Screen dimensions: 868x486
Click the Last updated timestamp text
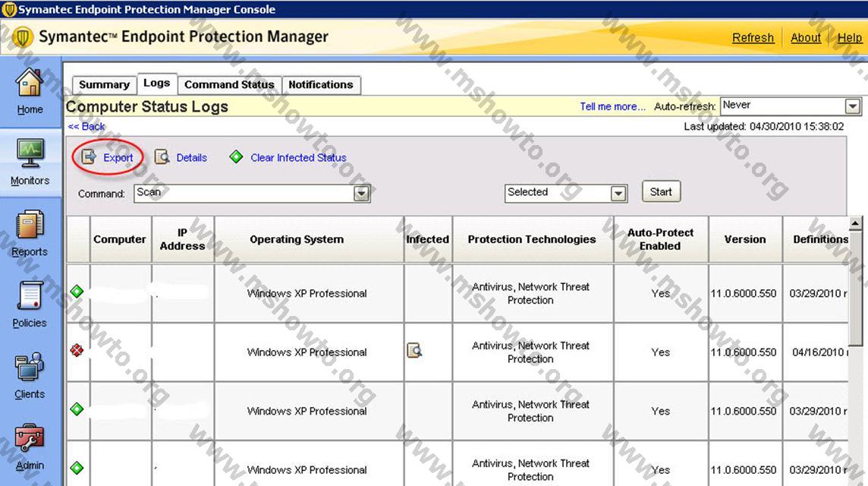click(763, 126)
